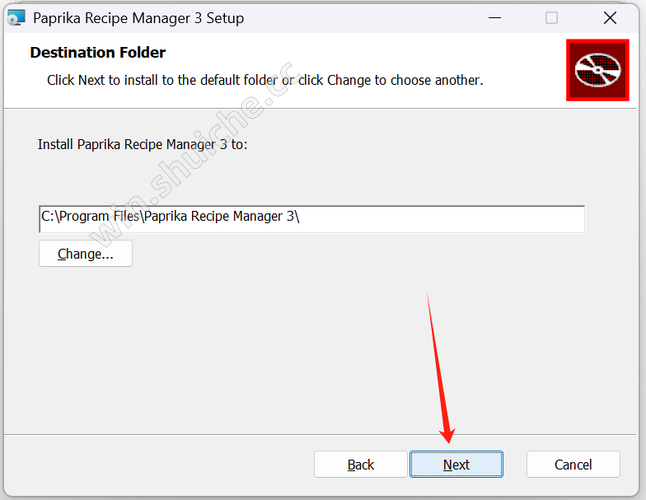This screenshot has height=500, width=646.
Task: Click Next to continue installation
Action: tap(456, 464)
